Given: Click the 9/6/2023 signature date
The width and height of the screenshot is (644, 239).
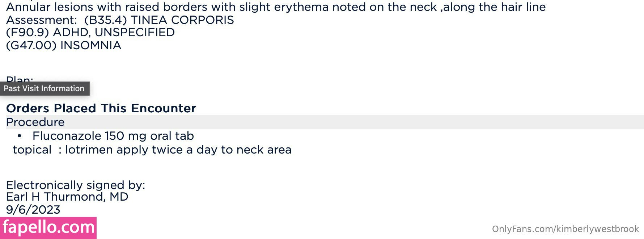Looking at the screenshot, I should [x=33, y=210].
